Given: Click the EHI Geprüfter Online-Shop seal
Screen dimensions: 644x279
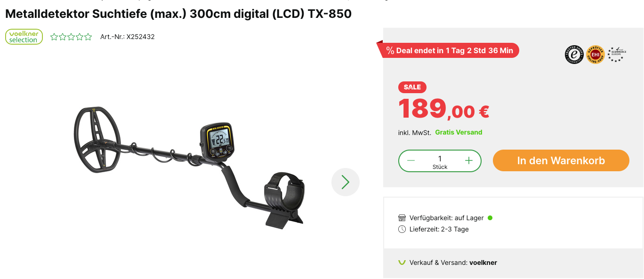Looking at the screenshot, I should pos(595,55).
